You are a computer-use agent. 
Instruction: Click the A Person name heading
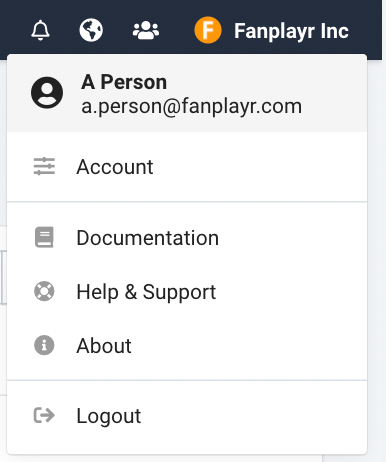124,82
